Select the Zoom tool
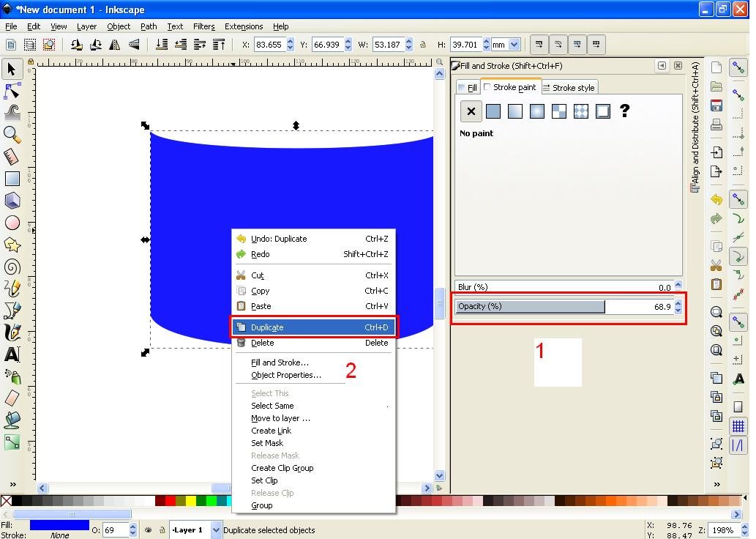The height and width of the screenshot is (539, 756). pyautogui.click(x=12, y=134)
